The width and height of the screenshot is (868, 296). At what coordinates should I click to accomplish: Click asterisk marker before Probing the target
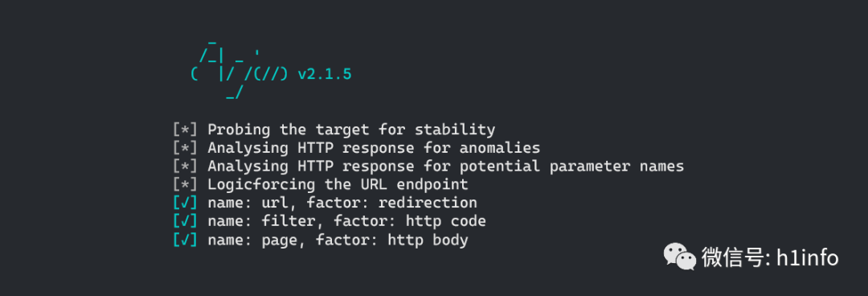pyautogui.click(x=185, y=130)
